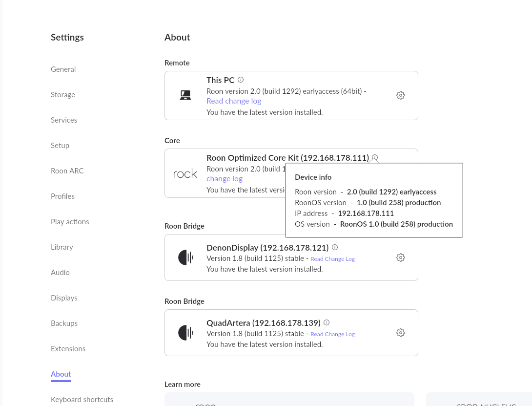Click info icon beside Roon Optimized Core Kit
The image size is (532, 406).
point(375,158)
